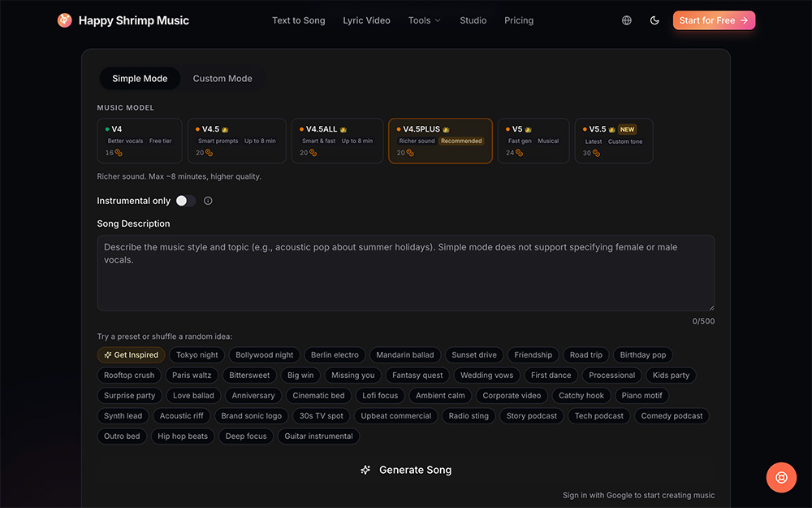
Task: Select the 30s TV spot preset
Action: pos(321,415)
